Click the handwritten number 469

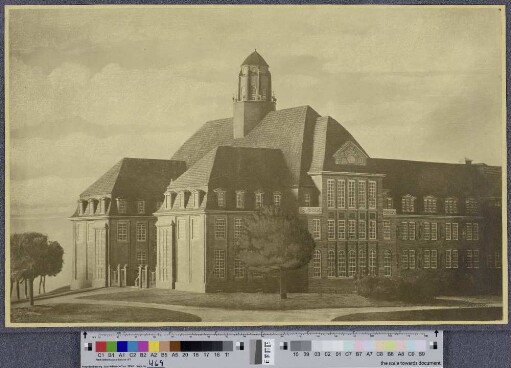coord(156,363)
